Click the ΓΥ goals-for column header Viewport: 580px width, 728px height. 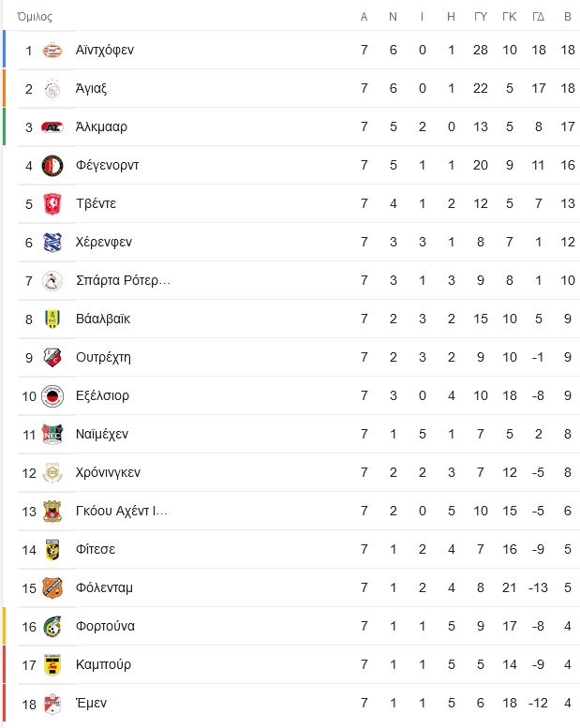(481, 17)
